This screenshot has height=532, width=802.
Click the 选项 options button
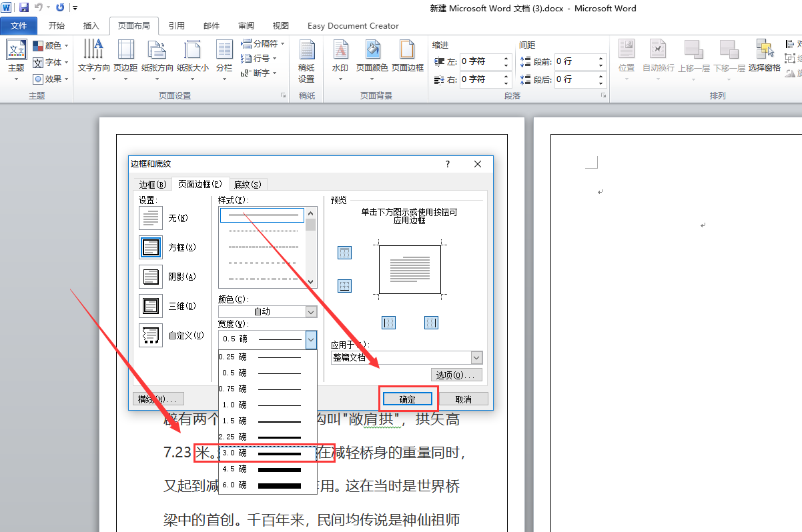tap(457, 375)
